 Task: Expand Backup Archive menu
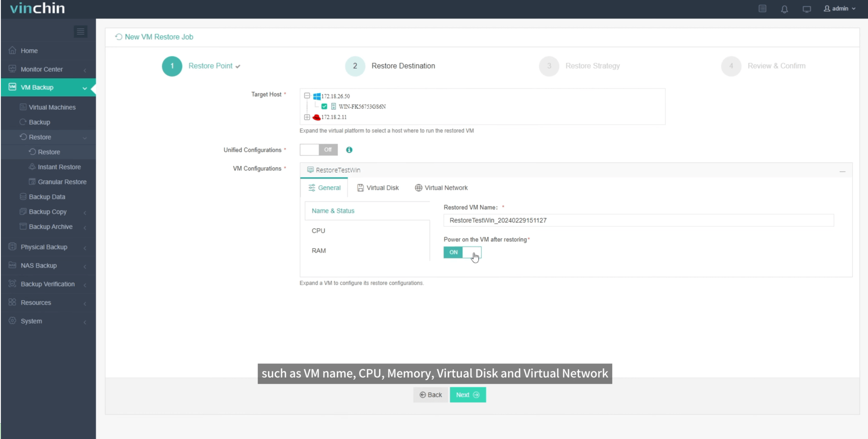tap(48, 227)
